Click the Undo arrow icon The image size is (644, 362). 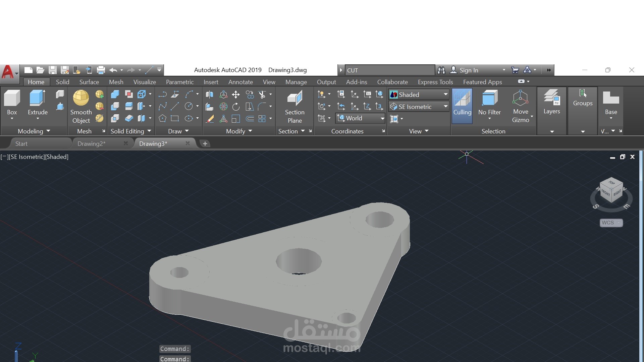(113, 70)
